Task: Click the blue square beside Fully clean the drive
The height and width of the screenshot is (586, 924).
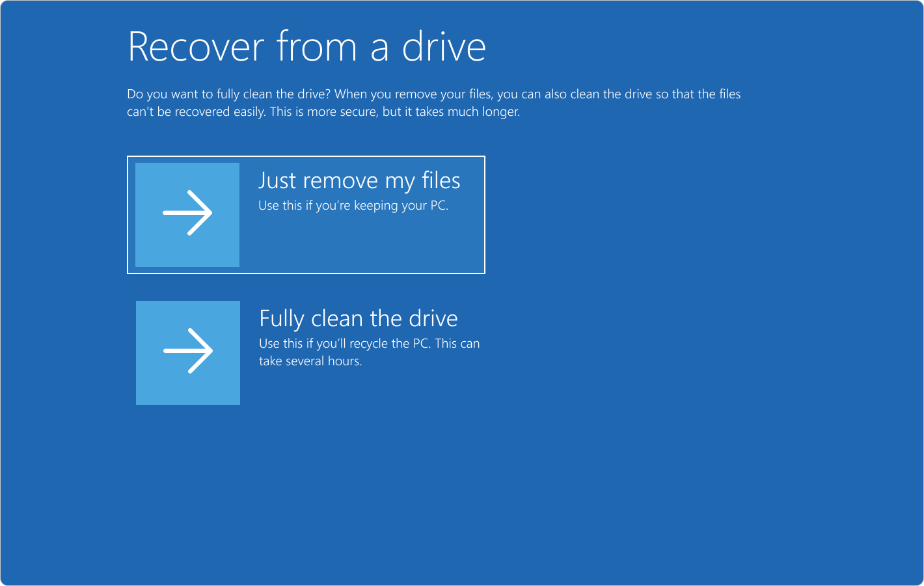Action: click(187, 352)
